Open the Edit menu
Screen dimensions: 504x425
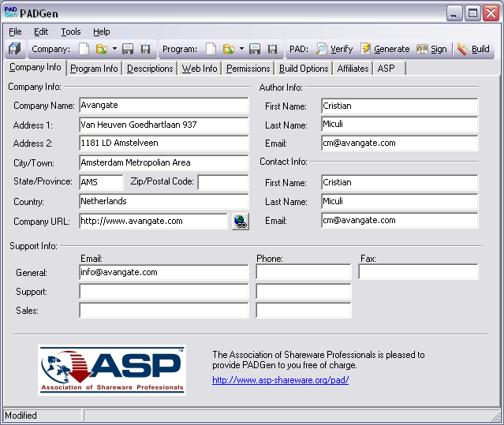[41, 32]
